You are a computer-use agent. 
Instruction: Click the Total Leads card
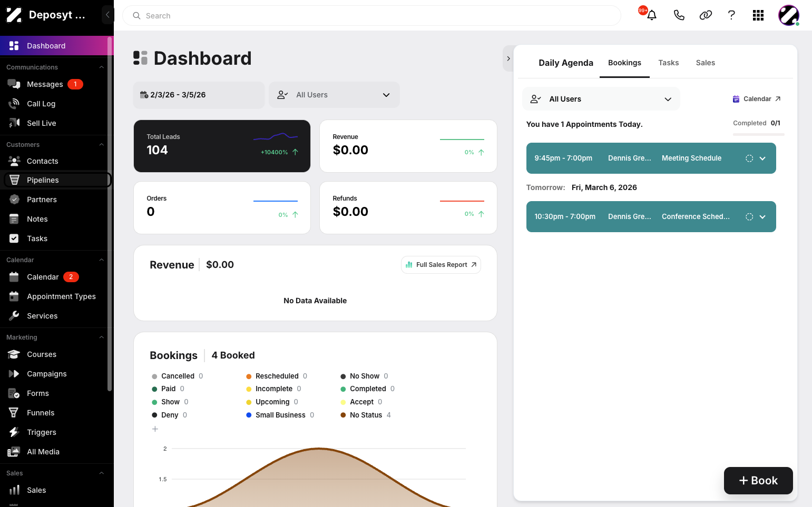pyautogui.click(x=222, y=146)
